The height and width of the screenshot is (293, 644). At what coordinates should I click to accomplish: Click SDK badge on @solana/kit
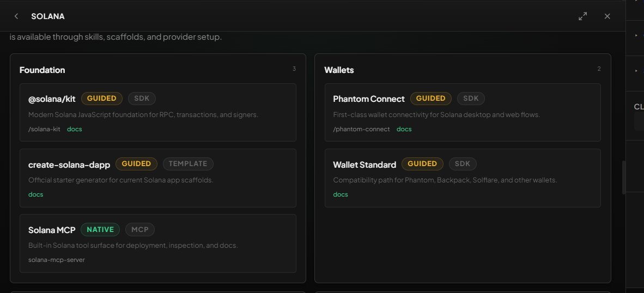pyautogui.click(x=142, y=99)
